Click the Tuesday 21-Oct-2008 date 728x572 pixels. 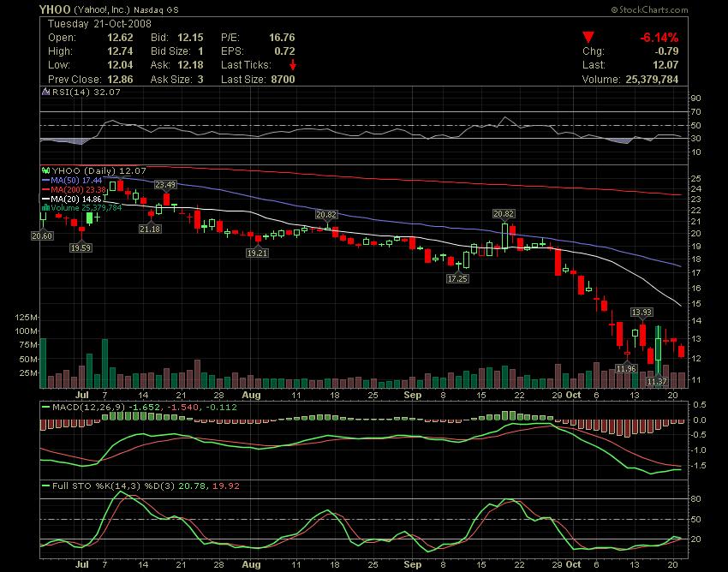[99, 24]
